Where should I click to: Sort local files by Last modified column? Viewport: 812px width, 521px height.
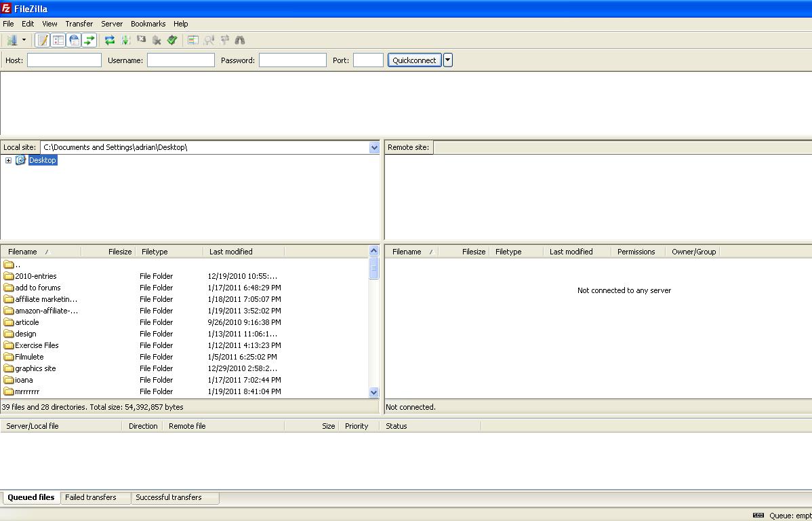click(x=244, y=252)
